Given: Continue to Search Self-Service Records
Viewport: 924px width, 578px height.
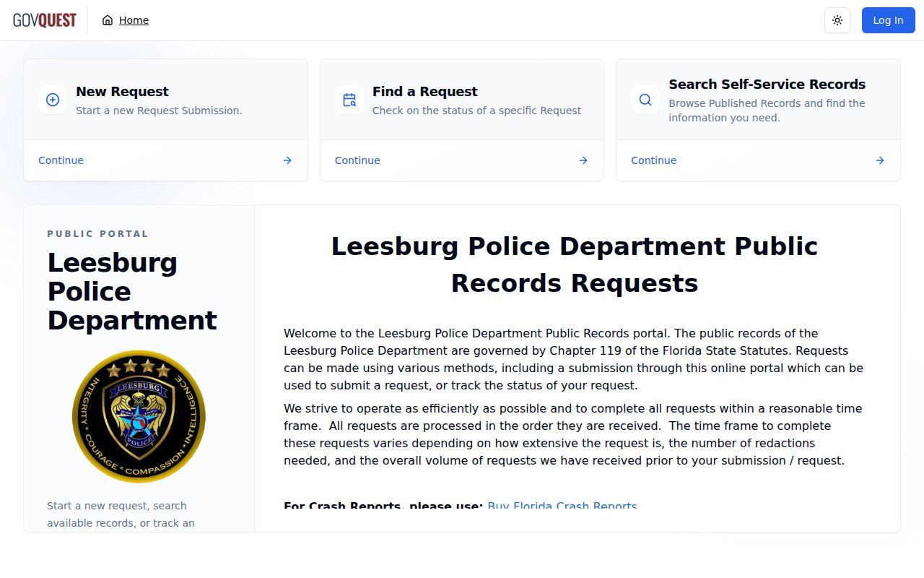Looking at the screenshot, I should (x=653, y=160).
